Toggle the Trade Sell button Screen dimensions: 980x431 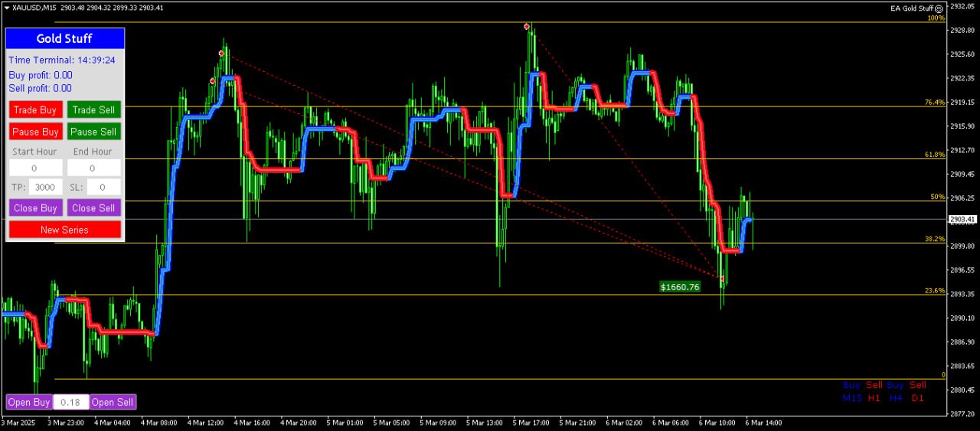click(x=93, y=109)
